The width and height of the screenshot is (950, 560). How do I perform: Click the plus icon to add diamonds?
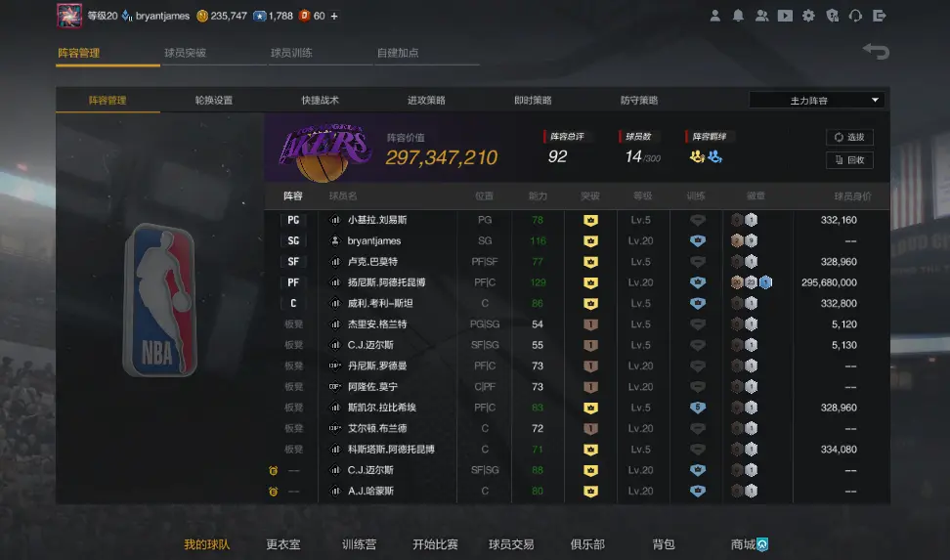334,16
